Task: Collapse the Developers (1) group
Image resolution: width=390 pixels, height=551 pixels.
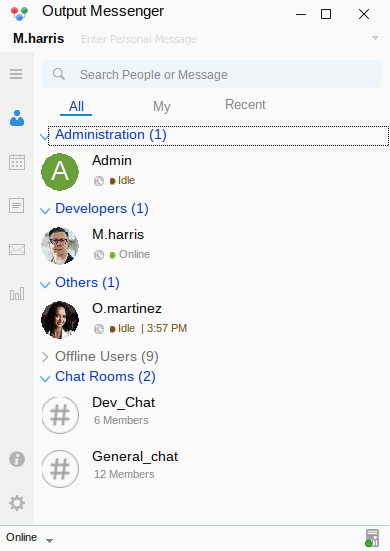Action: click(45, 210)
